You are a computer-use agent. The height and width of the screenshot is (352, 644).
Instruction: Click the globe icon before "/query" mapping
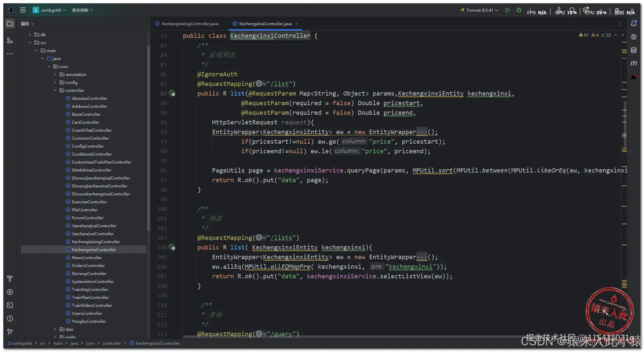tap(259, 334)
